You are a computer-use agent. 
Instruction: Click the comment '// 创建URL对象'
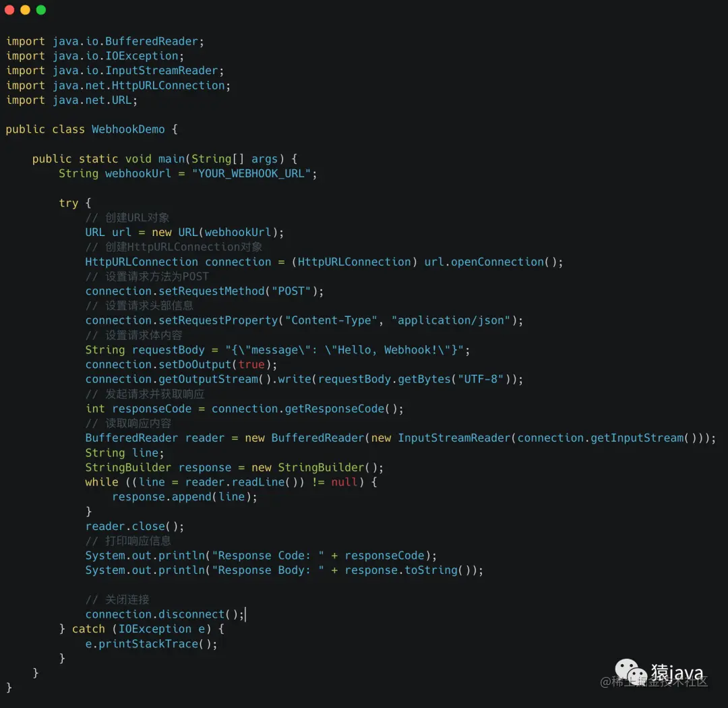coord(127,218)
